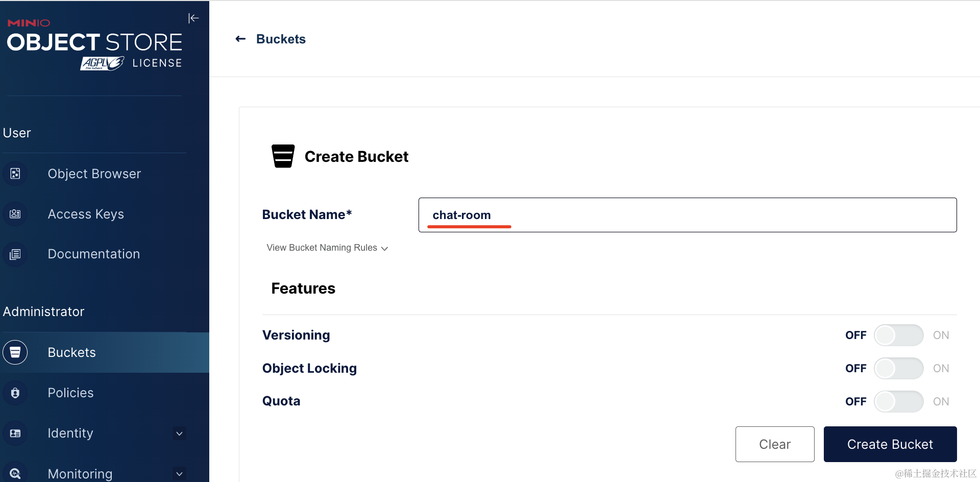Click the Identity card icon

pos(15,433)
